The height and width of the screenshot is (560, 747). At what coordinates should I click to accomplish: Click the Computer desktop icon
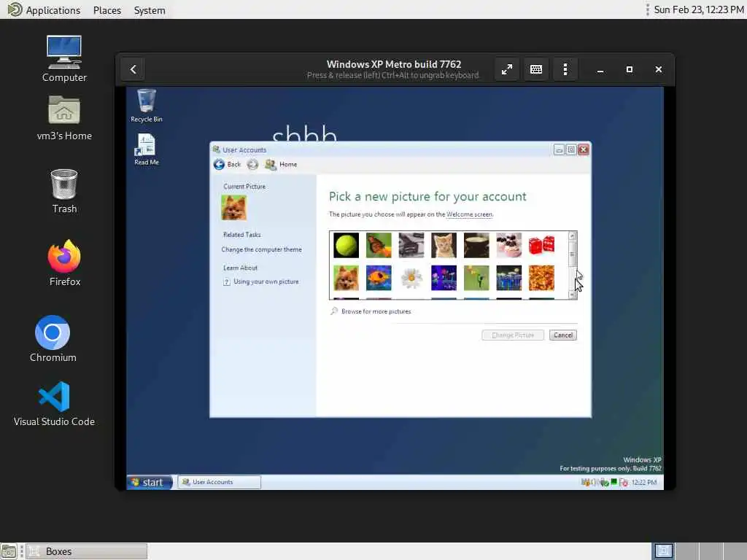64,58
